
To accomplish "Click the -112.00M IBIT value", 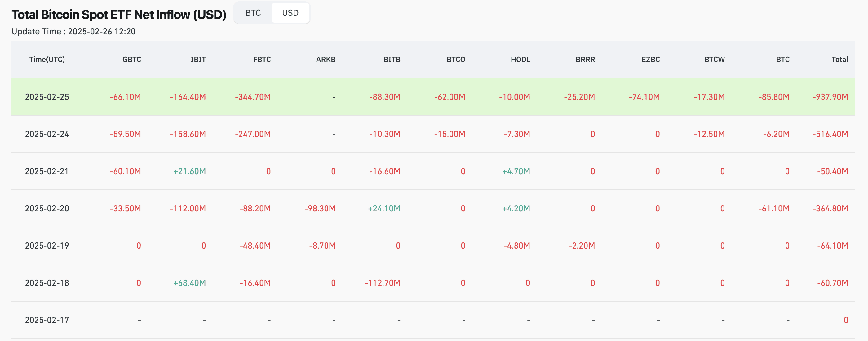I will click(x=188, y=209).
